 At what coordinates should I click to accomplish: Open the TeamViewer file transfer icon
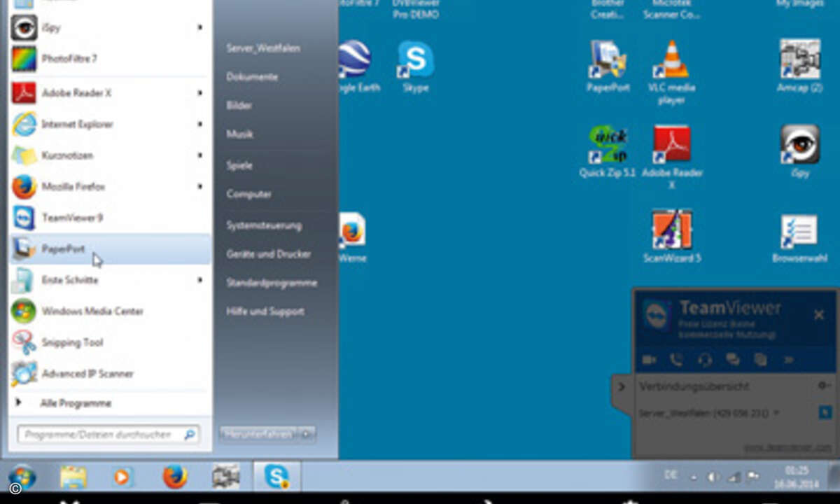click(x=761, y=360)
